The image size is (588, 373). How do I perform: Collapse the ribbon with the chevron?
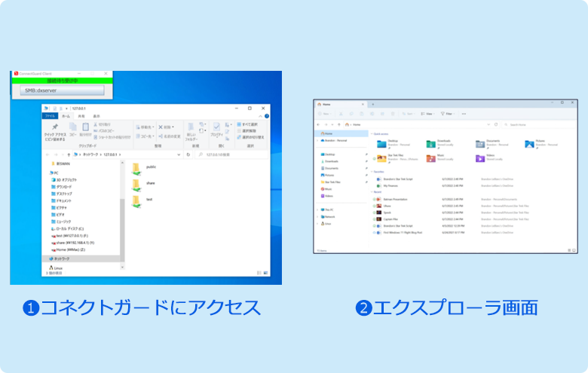click(x=260, y=116)
